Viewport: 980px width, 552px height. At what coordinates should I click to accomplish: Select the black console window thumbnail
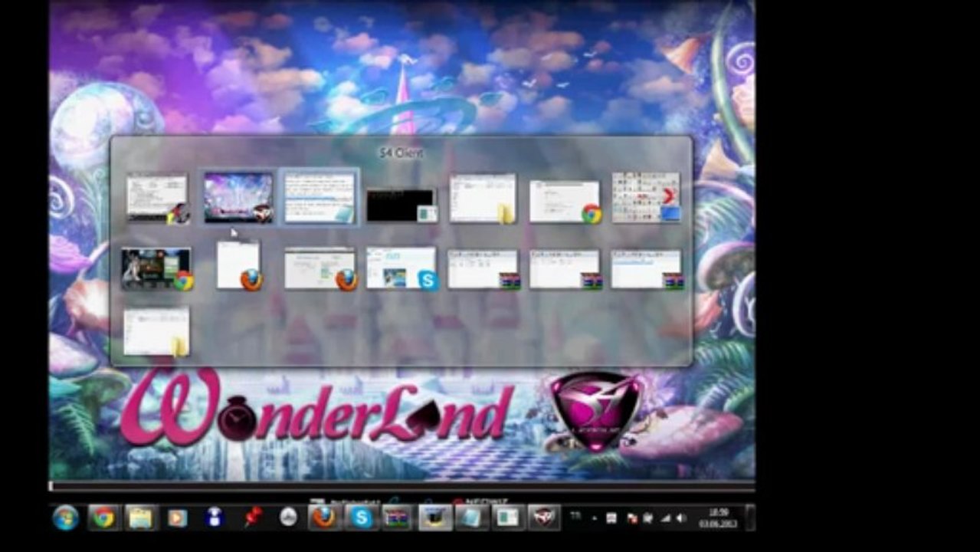402,205
